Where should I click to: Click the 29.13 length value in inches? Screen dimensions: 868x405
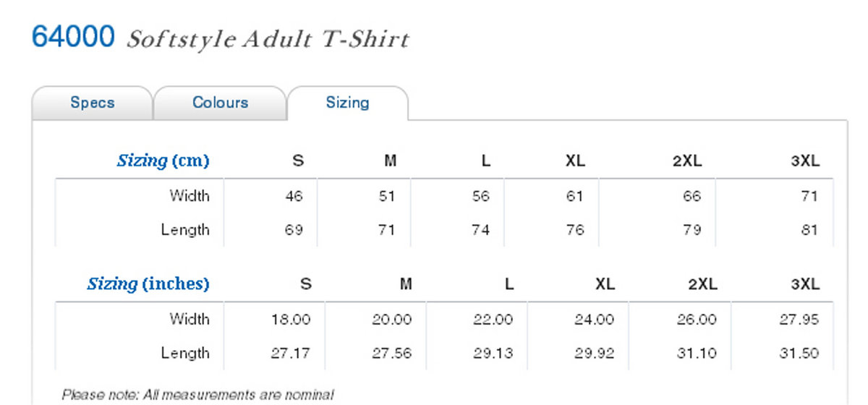[493, 354]
